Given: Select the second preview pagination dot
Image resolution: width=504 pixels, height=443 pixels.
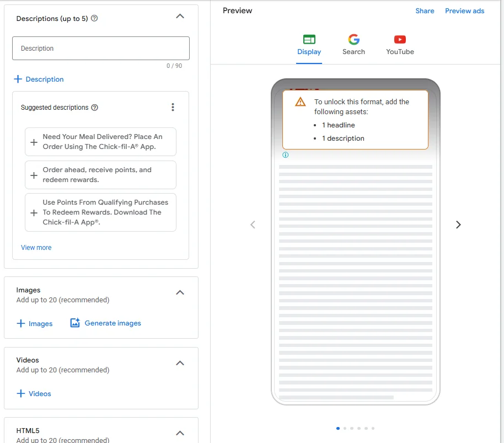Looking at the screenshot, I should coord(345,428).
